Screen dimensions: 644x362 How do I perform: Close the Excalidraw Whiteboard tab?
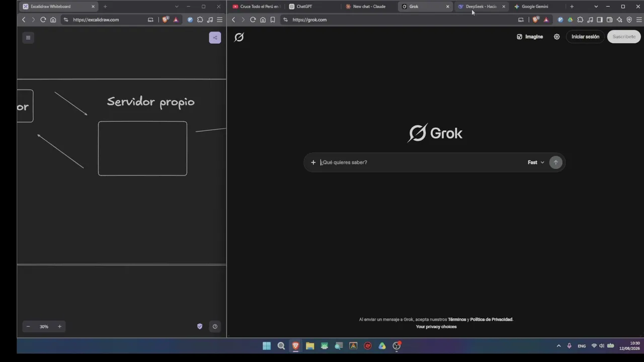(93, 7)
